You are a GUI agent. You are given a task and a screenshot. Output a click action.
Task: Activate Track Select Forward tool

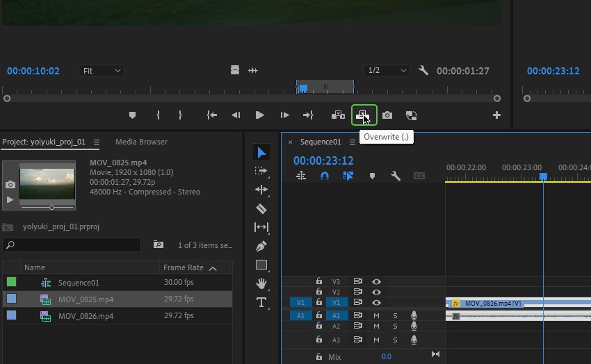tap(261, 171)
